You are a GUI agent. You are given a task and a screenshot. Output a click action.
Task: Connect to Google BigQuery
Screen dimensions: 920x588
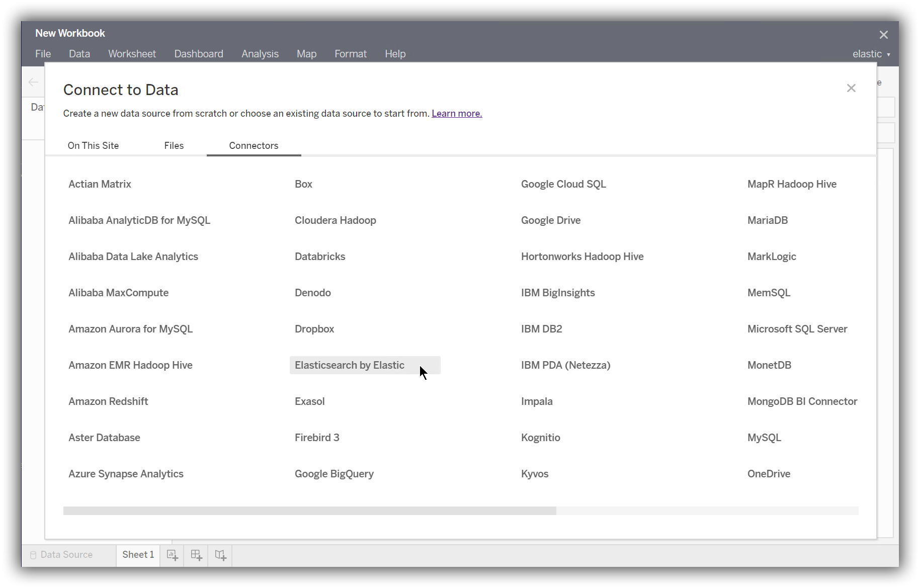point(334,473)
